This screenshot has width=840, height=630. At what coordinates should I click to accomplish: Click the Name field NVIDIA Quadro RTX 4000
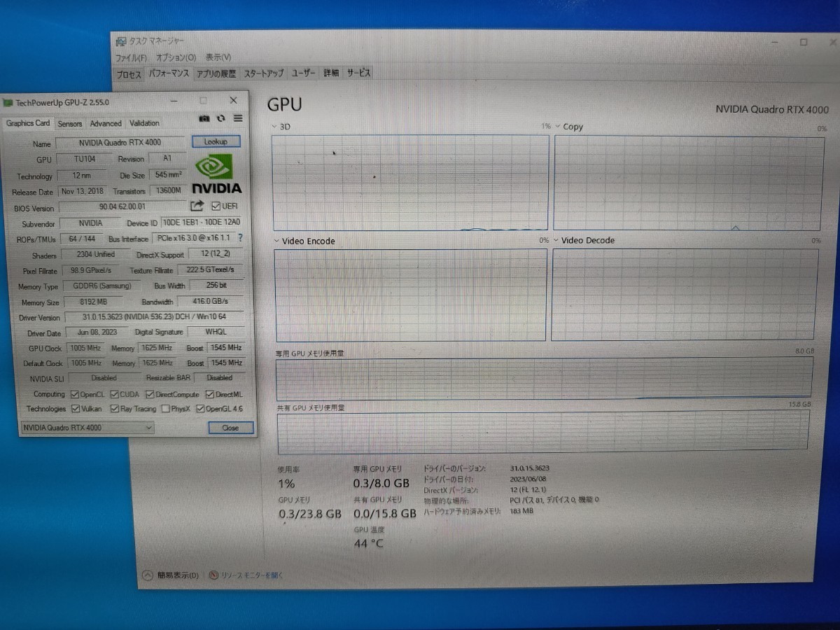(120, 143)
